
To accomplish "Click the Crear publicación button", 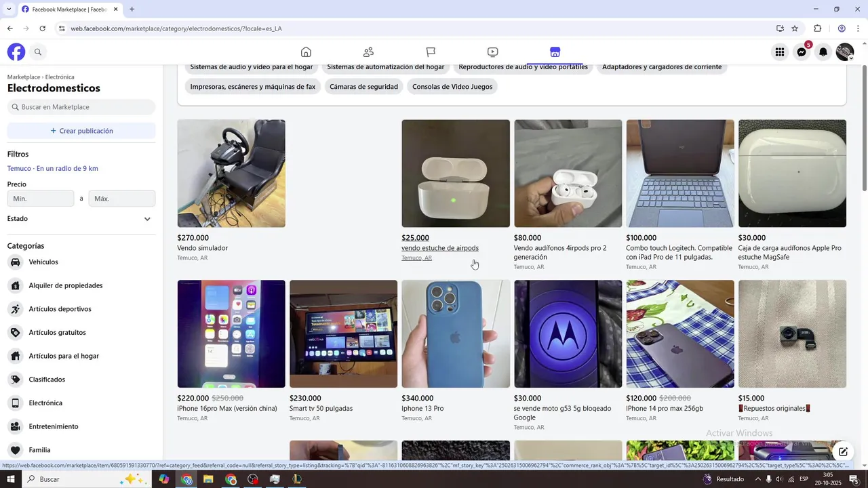I will click(x=81, y=131).
